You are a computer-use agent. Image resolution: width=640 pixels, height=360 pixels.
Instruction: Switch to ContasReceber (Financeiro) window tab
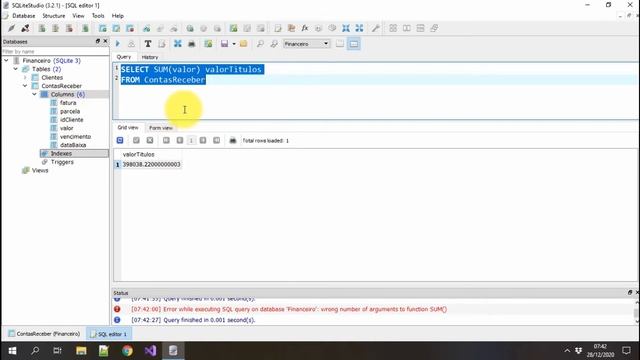[44, 334]
